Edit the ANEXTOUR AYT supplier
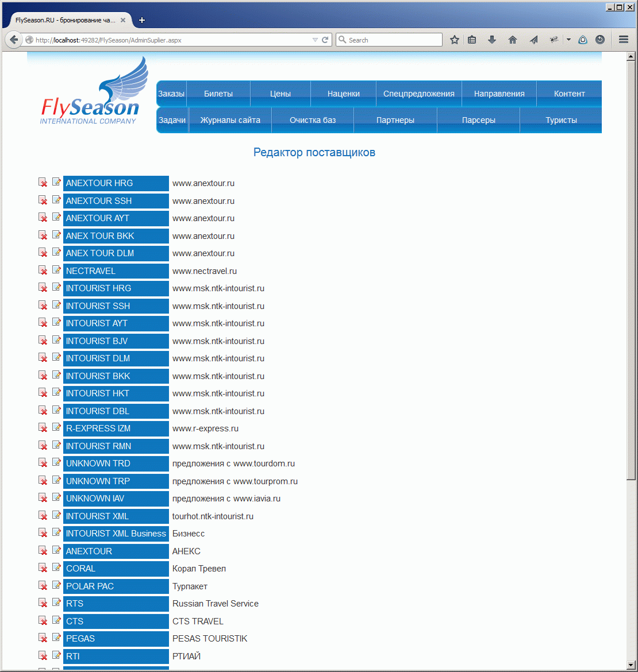This screenshot has height=672, width=638. 56,217
